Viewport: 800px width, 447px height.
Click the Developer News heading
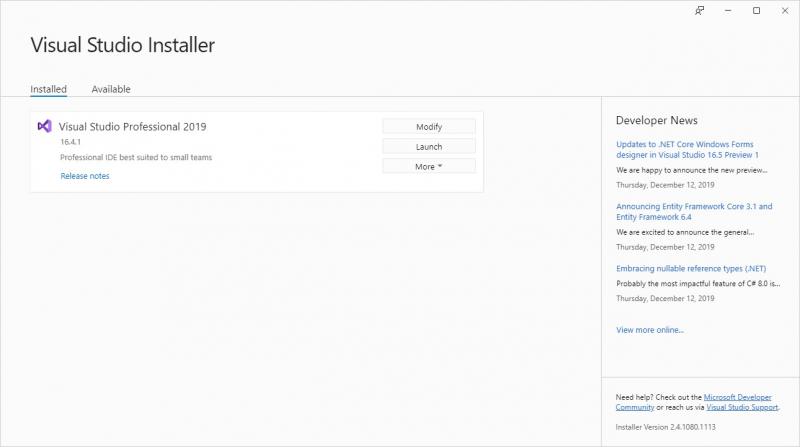click(x=656, y=120)
